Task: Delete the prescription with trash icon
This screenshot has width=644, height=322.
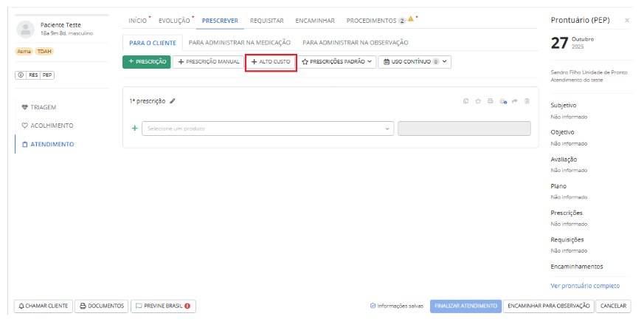Action: [x=527, y=101]
